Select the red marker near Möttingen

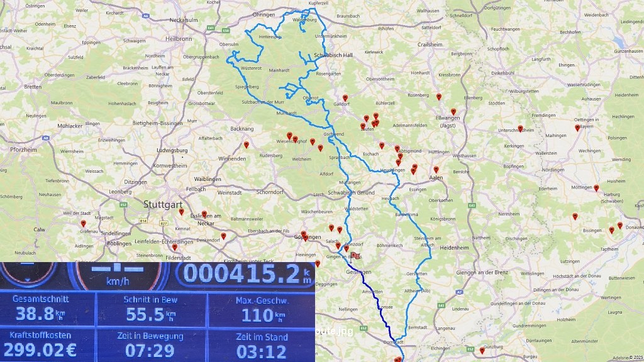tap(596, 188)
